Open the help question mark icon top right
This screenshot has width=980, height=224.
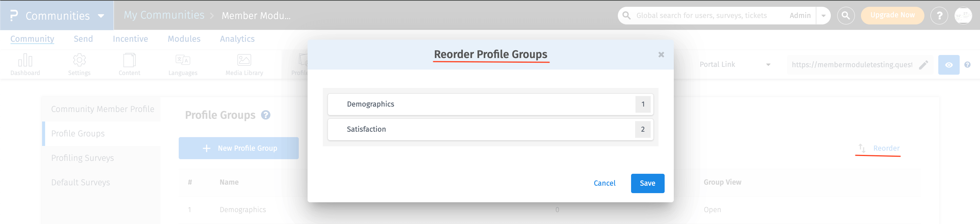click(939, 15)
